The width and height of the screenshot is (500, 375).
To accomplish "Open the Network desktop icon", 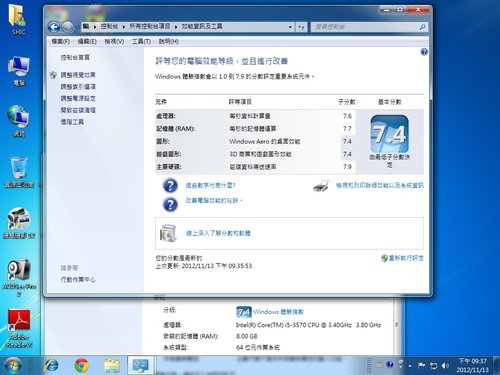I will coord(19,121).
